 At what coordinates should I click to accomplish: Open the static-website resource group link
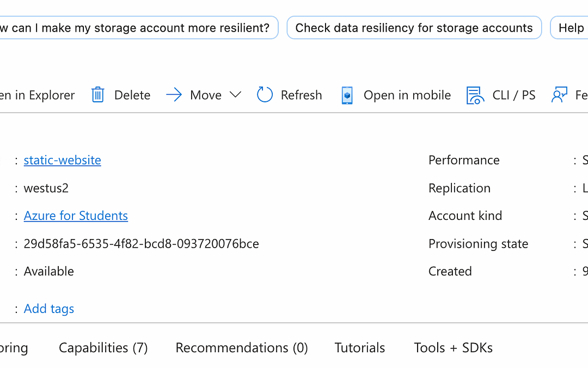coord(62,160)
